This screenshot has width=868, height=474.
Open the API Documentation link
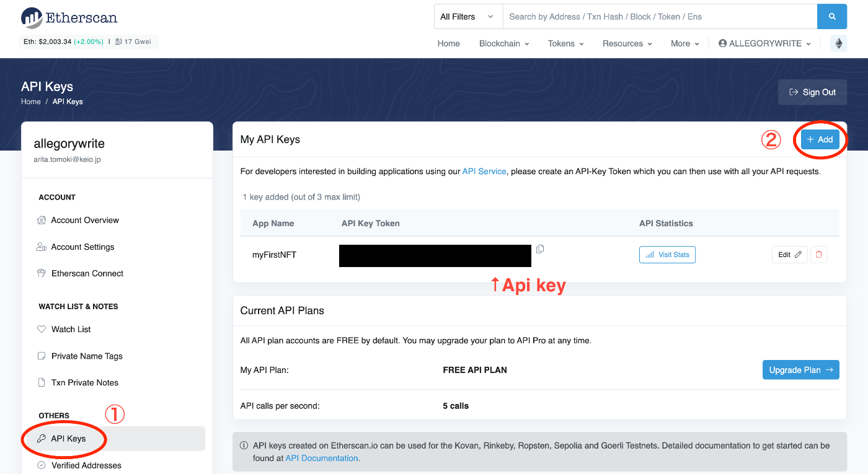[322, 458]
